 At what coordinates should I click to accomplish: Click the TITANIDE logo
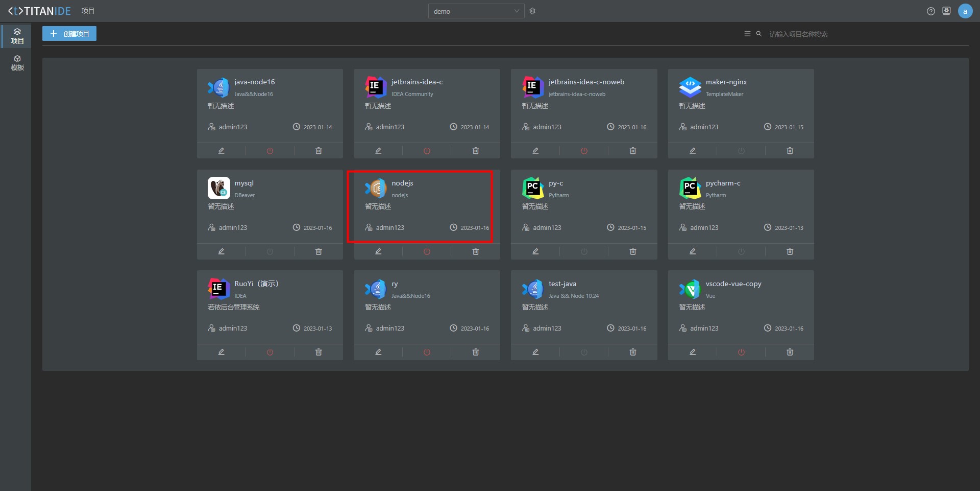pos(39,11)
